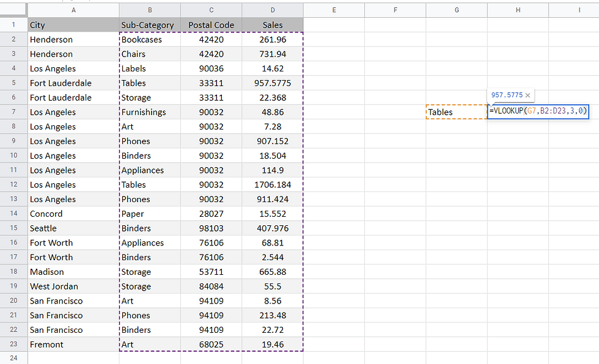This screenshot has width=599, height=364.
Task: Select the Fremont city cell
Action: click(x=73, y=344)
